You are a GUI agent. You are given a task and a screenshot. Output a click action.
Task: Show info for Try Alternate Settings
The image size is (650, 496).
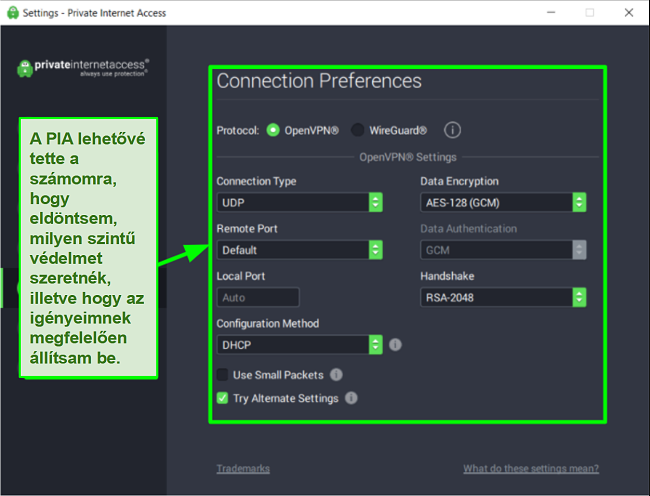click(x=351, y=398)
